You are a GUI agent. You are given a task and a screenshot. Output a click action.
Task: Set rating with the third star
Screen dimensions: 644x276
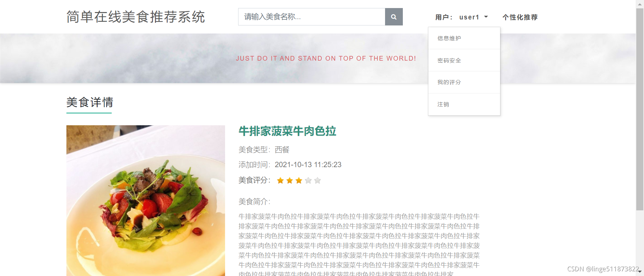pyautogui.click(x=299, y=181)
